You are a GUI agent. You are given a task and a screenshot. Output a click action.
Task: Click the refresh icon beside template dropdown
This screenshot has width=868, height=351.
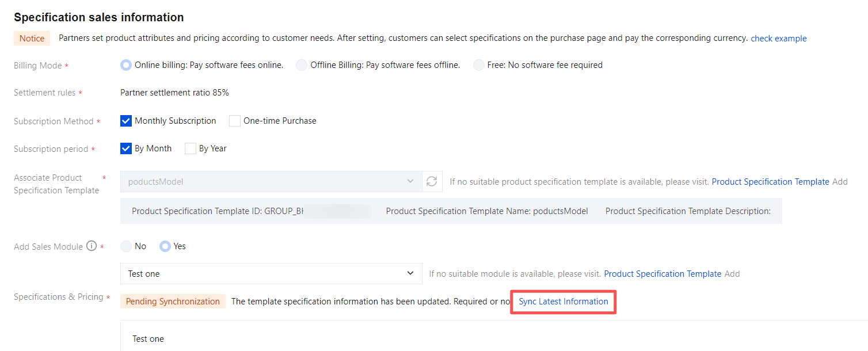coord(432,182)
